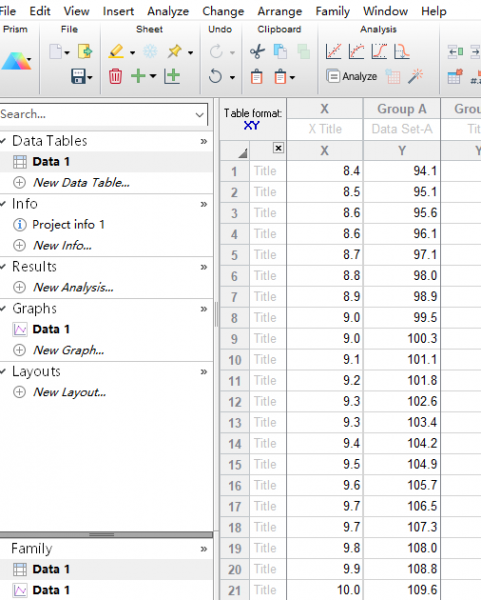
Task: Create a new file with the blank page icon
Action: (55, 52)
